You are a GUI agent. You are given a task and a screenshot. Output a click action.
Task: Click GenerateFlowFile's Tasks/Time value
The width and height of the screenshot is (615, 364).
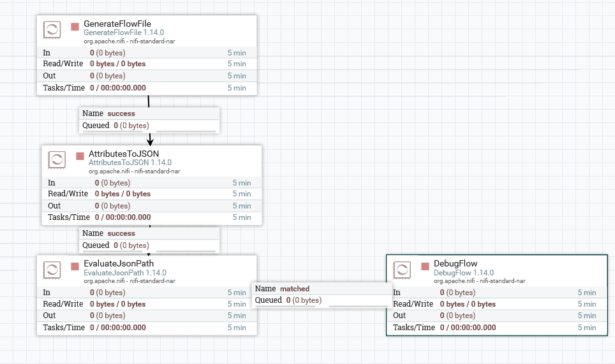point(117,88)
